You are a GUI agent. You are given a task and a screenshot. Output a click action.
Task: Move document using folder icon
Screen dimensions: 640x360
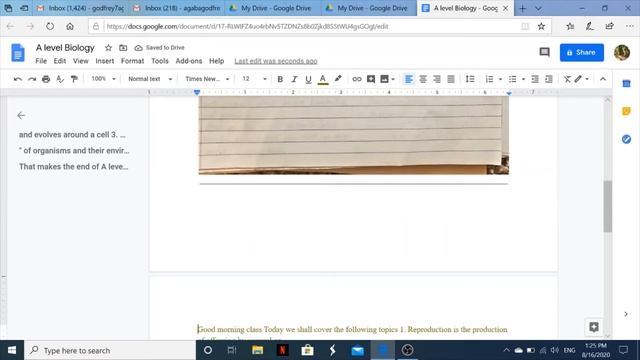pyautogui.click(x=123, y=48)
